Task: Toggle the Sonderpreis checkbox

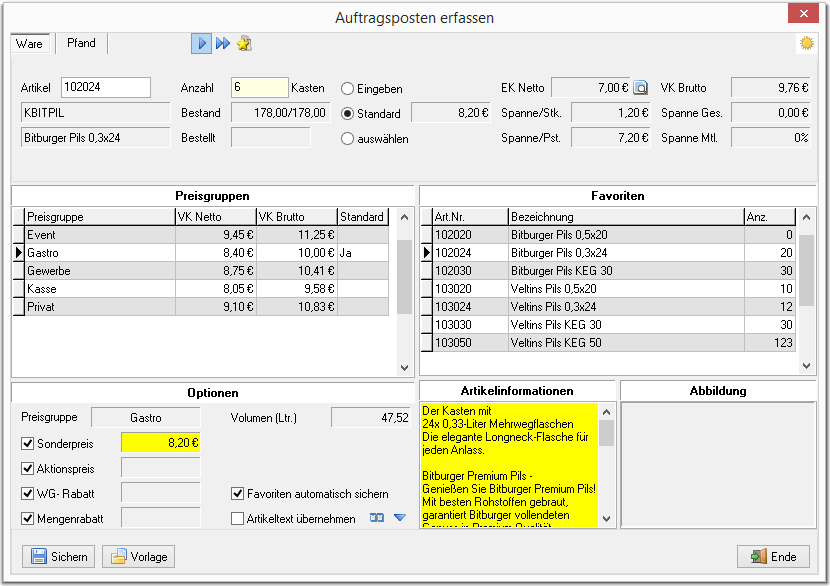Action: [28, 443]
